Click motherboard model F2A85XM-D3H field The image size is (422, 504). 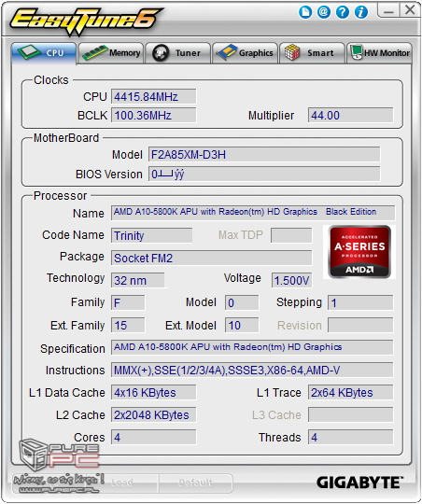264,155
